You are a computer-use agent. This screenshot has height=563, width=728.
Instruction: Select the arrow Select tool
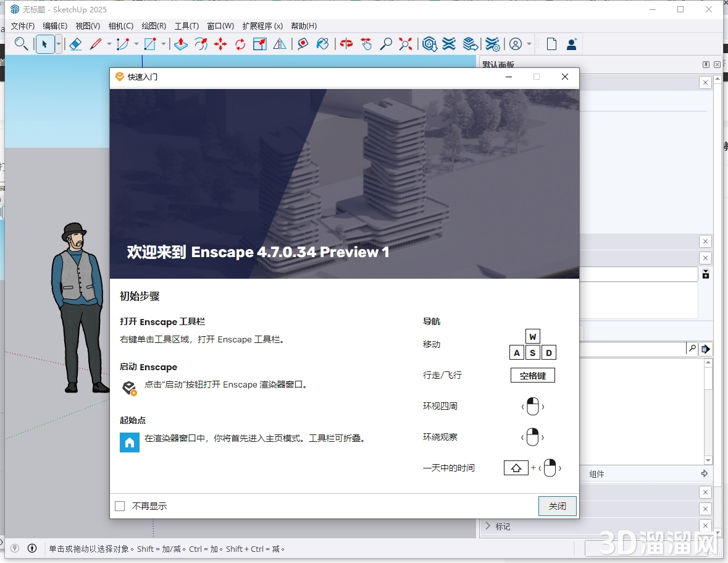click(44, 44)
